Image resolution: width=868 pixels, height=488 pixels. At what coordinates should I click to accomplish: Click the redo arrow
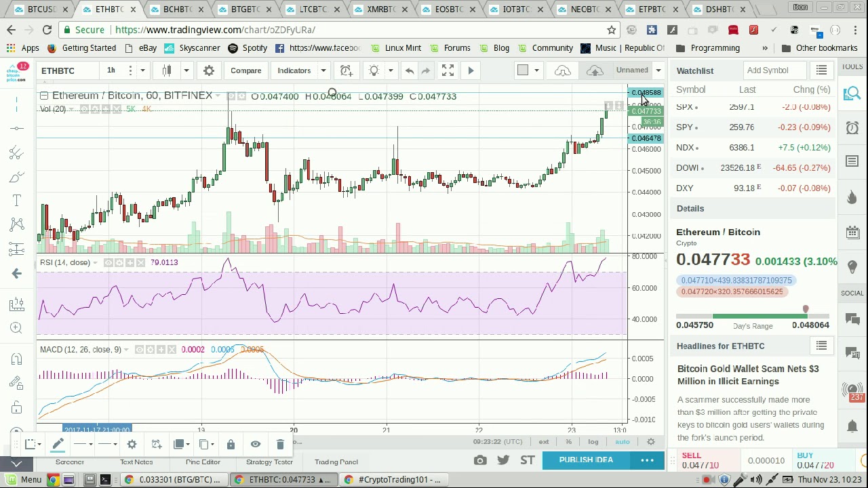coord(426,70)
